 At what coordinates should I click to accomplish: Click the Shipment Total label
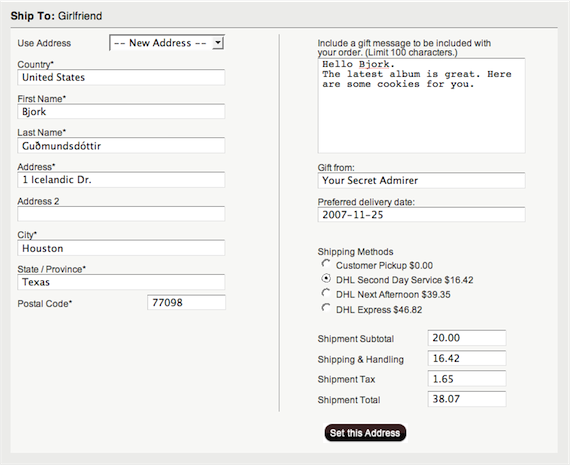(x=349, y=400)
